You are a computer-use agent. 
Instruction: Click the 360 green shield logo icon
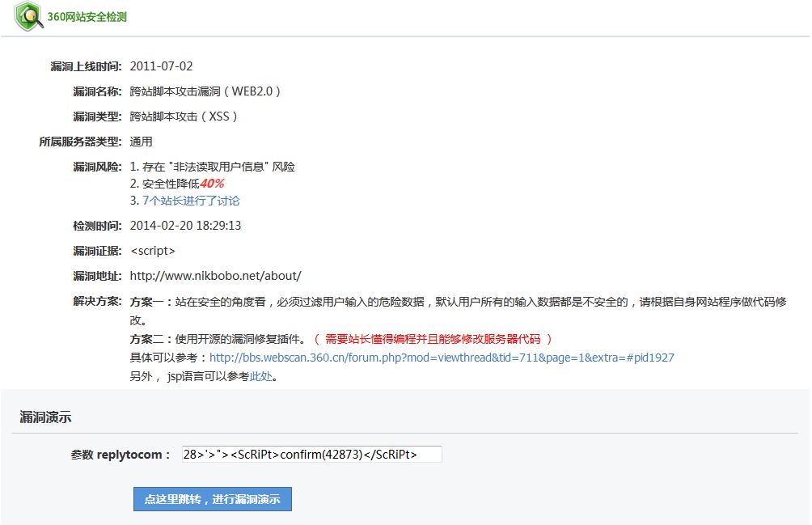pyautogui.click(x=29, y=17)
